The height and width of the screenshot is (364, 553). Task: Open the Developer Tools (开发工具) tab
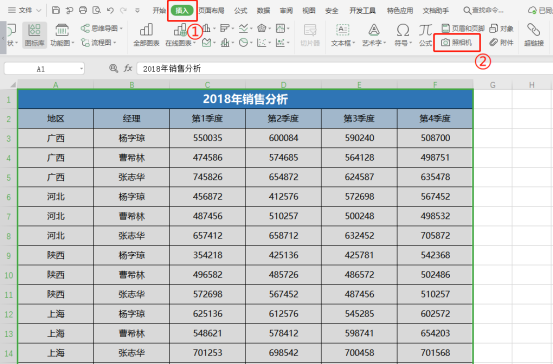coord(362,11)
